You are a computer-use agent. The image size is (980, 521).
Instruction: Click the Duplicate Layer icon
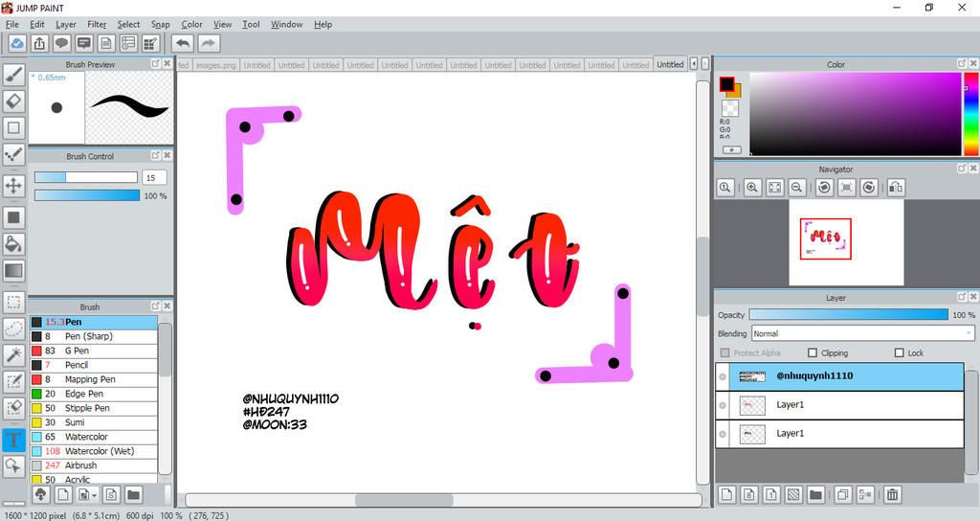[842, 495]
